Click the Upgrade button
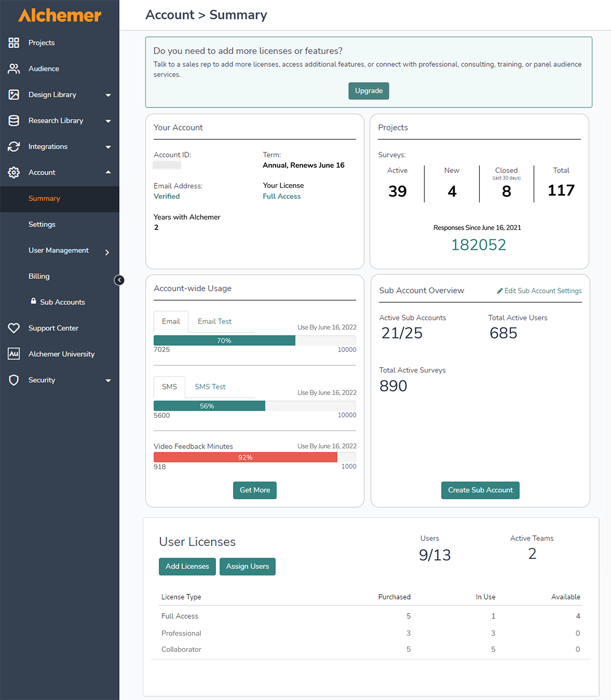The image size is (611, 700). (369, 91)
